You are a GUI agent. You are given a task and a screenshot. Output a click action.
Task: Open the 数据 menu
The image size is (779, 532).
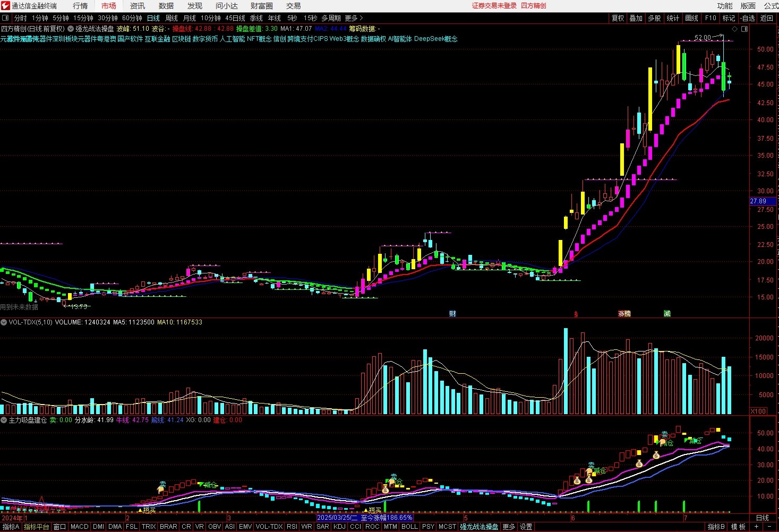[x=166, y=6]
